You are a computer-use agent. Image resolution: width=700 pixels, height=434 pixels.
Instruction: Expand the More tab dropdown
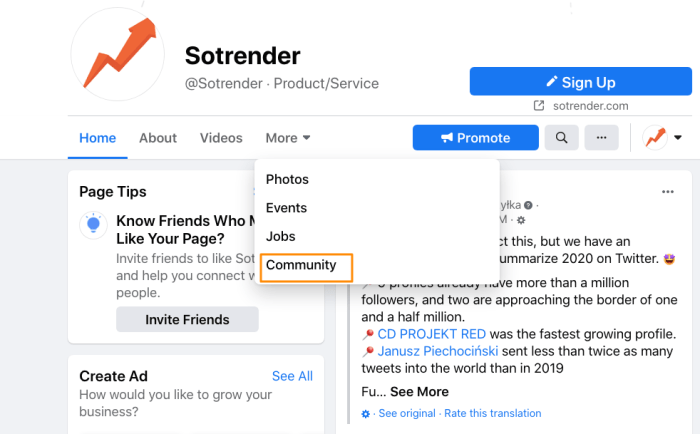pos(288,138)
